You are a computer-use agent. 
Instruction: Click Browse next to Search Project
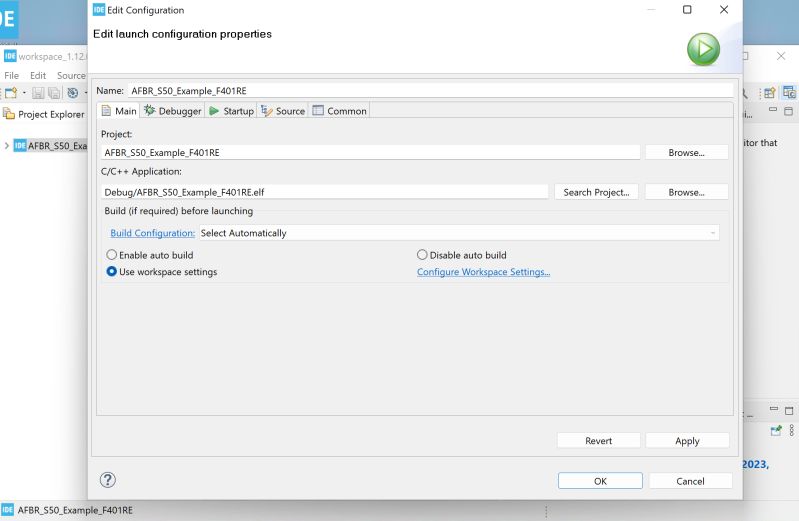(x=686, y=192)
